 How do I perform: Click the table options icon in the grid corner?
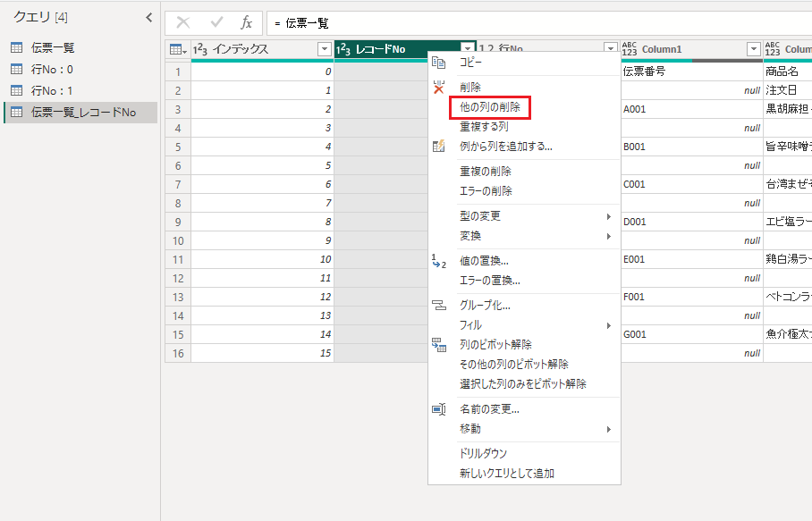pyautogui.click(x=178, y=50)
